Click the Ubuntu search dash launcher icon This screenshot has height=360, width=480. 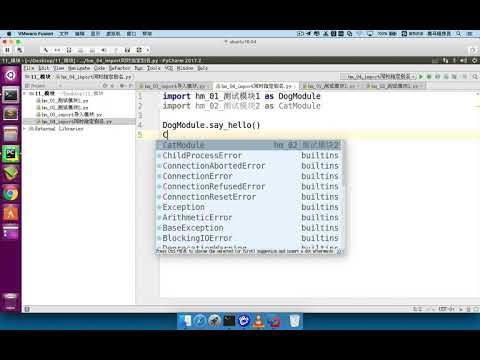click(11, 75)
